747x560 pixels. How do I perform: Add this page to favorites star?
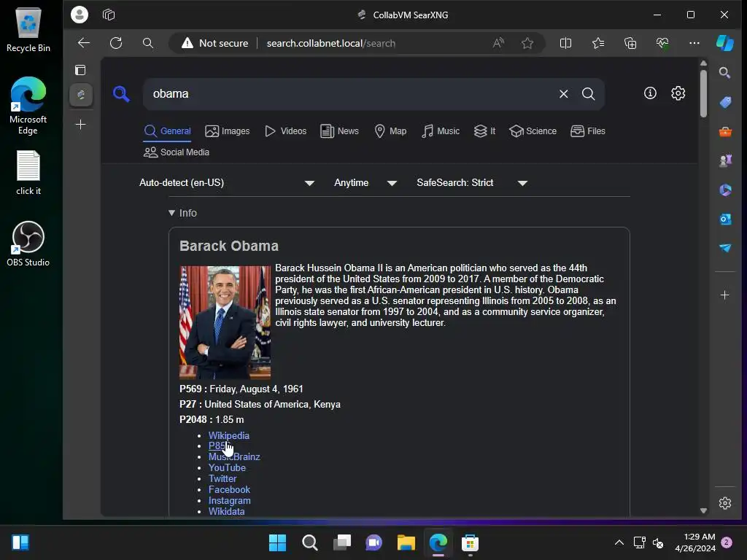coord(527,43)
